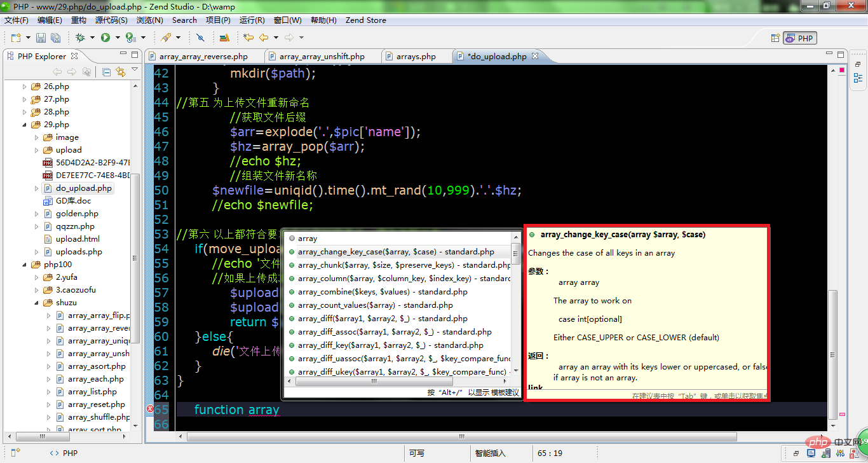Switch to the arrays.php editor tab
Screen dimensions: 868x463
pyautogui.click(x=416, y=56)
